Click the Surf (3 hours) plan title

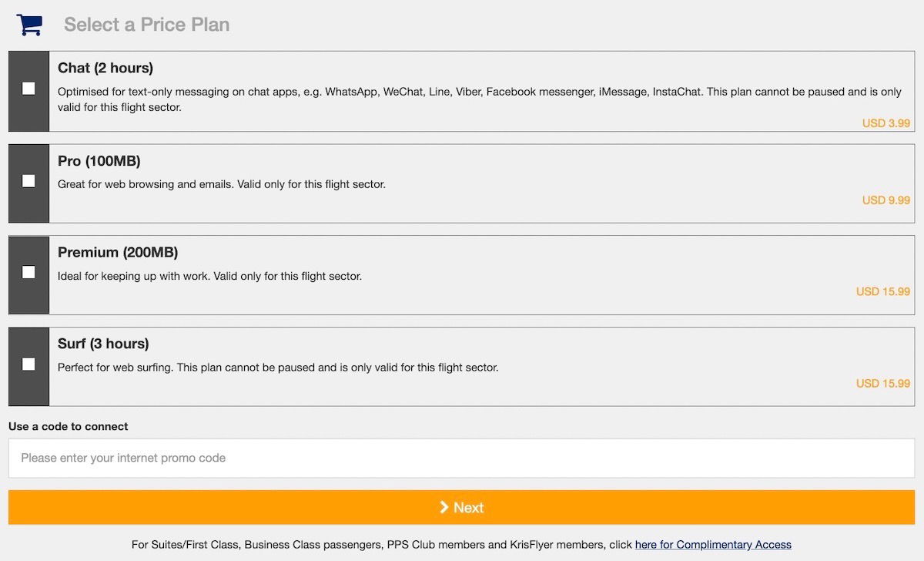103,344
